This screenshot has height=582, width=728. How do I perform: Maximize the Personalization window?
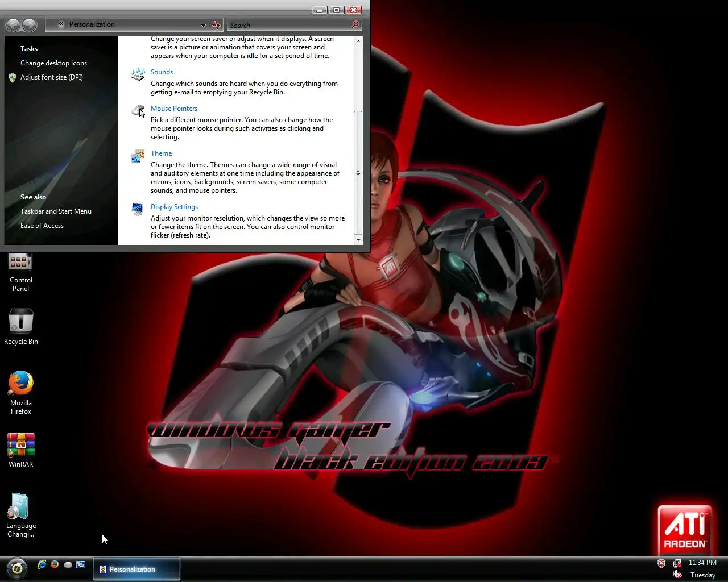[336, 10]
